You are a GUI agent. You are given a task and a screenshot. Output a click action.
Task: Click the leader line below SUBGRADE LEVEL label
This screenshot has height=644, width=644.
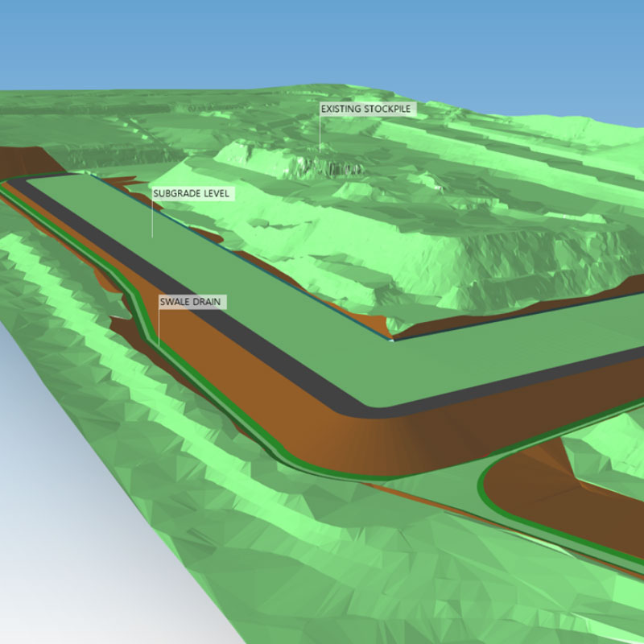coord(152,219)
